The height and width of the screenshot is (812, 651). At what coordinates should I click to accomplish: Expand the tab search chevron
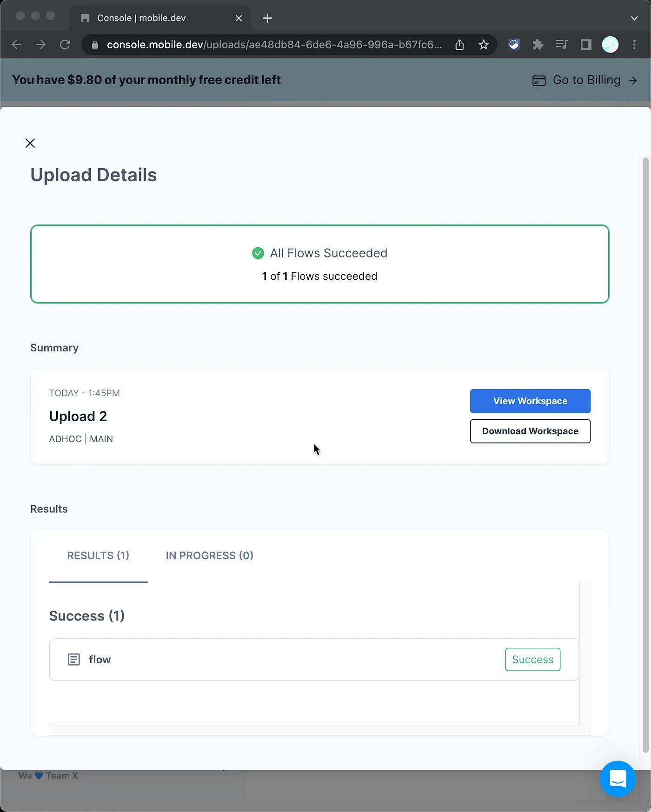click(x=634, y=18)
